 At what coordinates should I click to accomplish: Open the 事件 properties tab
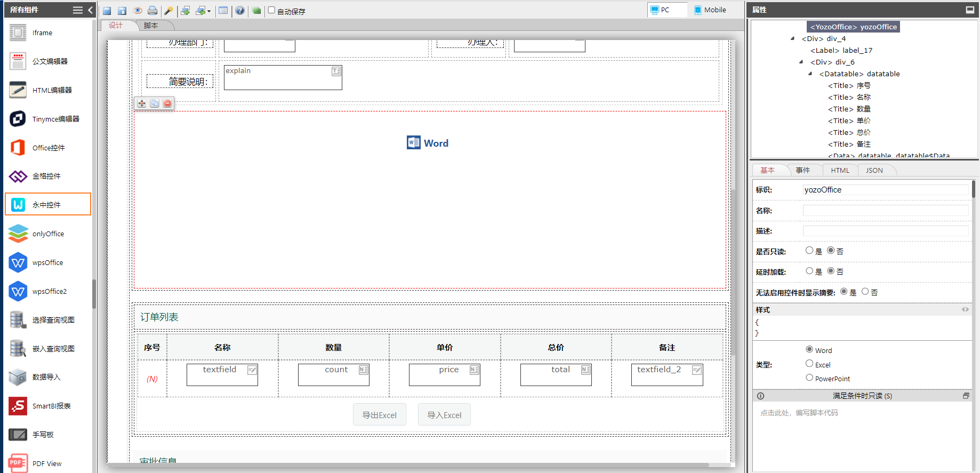coord(803,170)
